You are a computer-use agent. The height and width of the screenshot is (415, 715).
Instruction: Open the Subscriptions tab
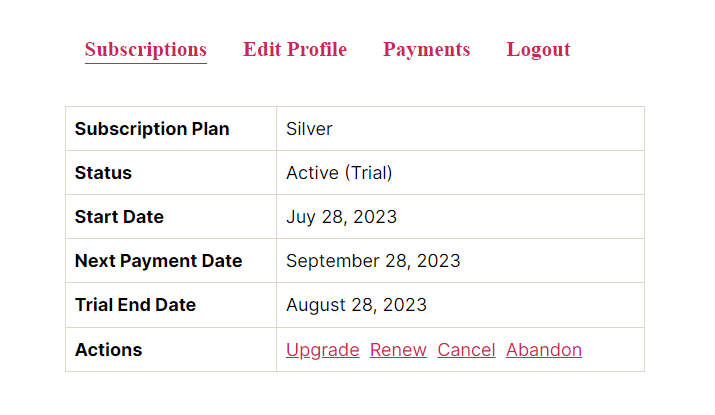145,50
